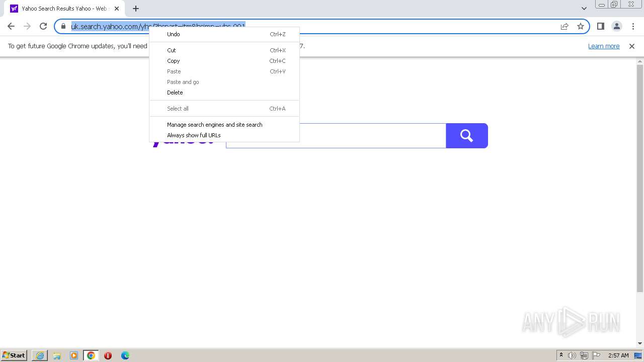Image resolution: width=644 pixels, height=362 pixels.
Task: Open the Windows Start button
Action: 14,355
